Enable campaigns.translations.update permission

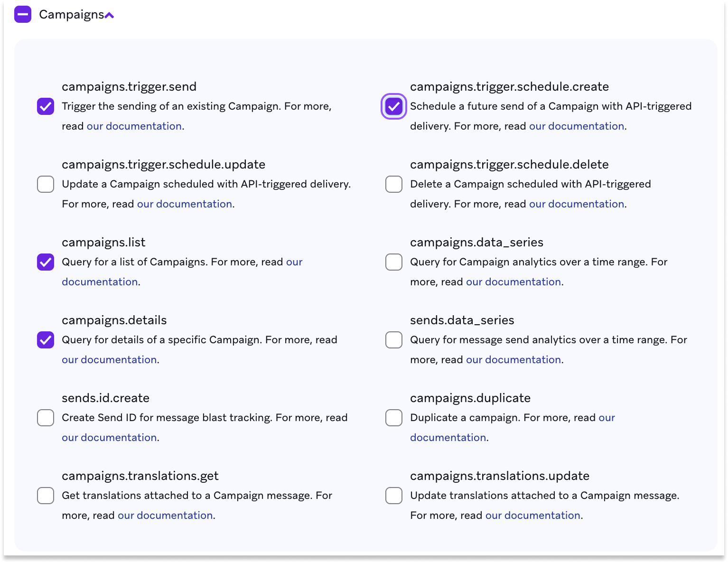pyautogui.click(x=393, y=496)
